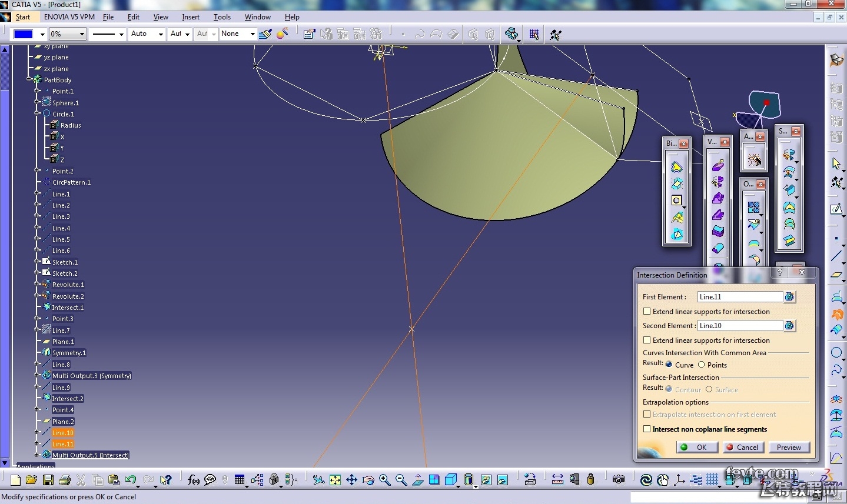847x504 pixels.
Task: Save the document with the floppy icon
Action: click(48, 480)
